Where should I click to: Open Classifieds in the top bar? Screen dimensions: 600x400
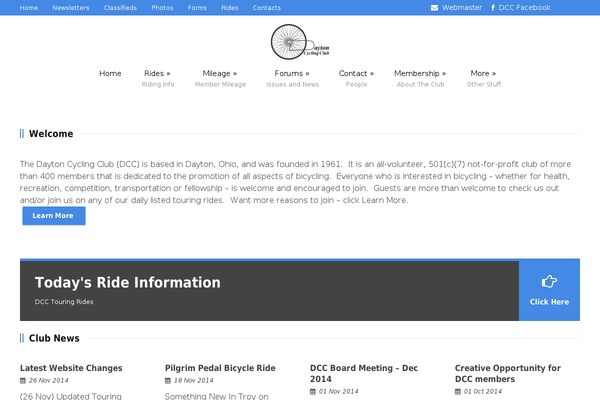point(120,8)
